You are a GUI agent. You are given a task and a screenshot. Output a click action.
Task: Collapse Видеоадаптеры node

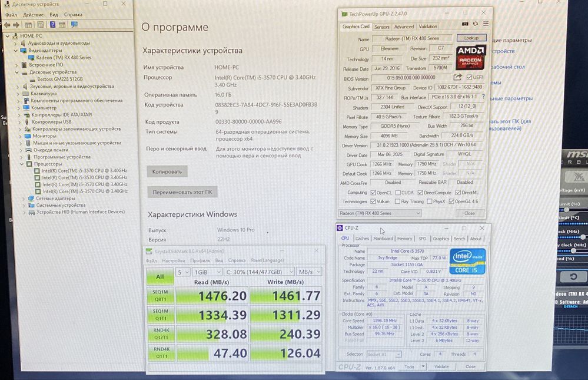click(16, 50)
